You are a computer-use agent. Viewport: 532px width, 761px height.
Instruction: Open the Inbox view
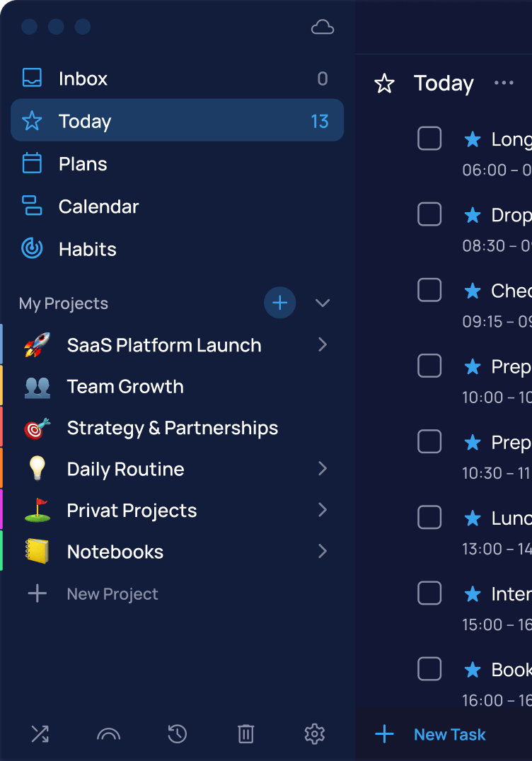tap(177, 78)
